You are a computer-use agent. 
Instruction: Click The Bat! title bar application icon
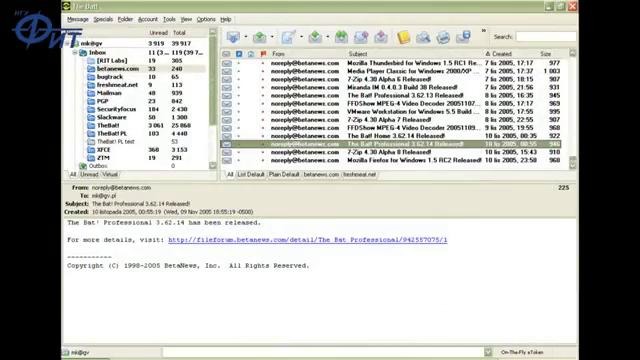pos(67,6)
